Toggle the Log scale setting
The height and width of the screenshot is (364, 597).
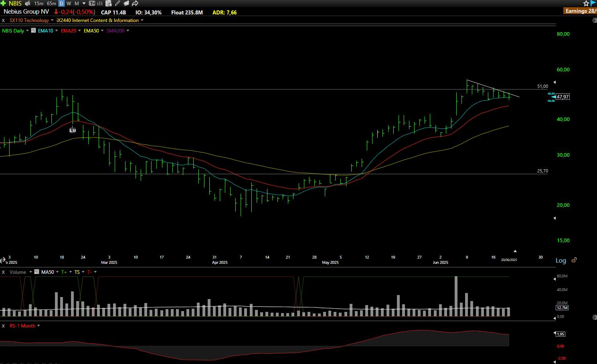coord(561,261)
